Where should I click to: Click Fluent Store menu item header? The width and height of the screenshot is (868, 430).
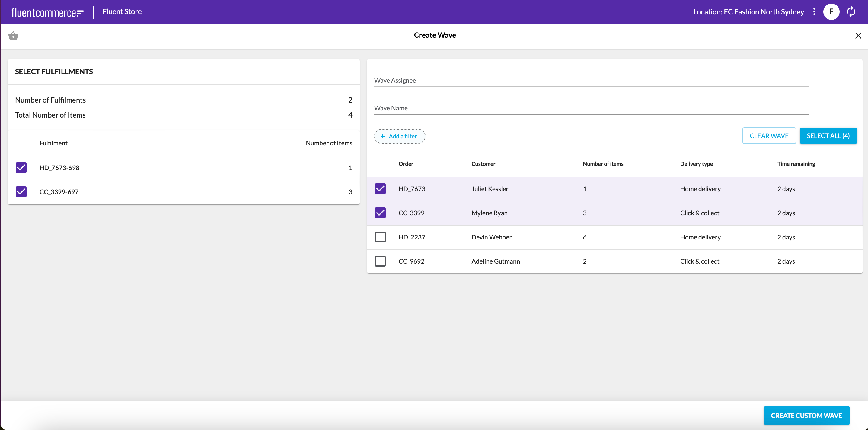tap(122, 12)
